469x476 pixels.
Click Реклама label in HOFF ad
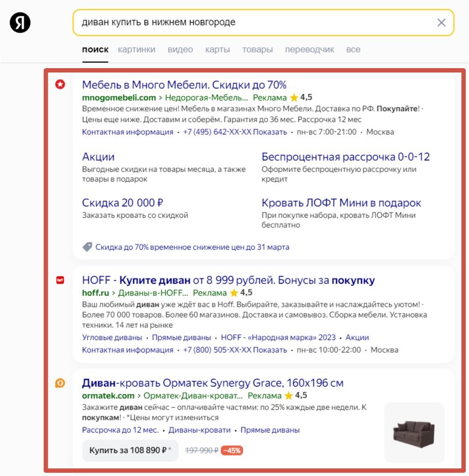point(210,293)
